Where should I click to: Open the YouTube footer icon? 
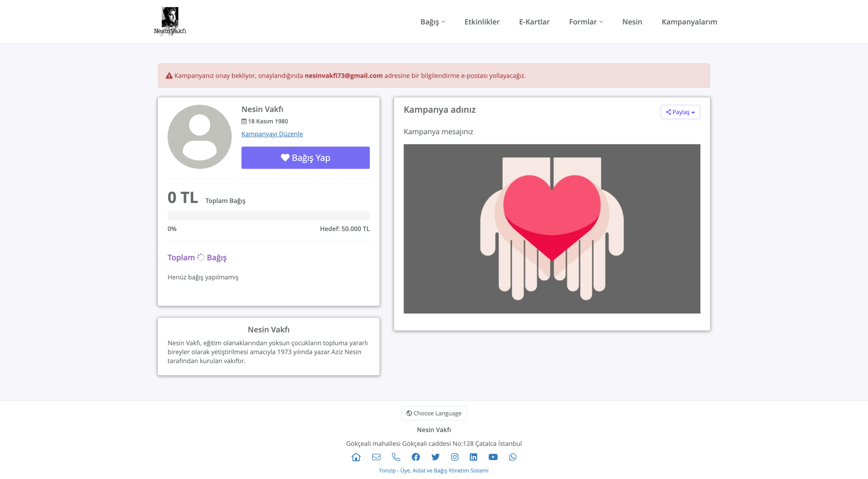pos(493,457)
